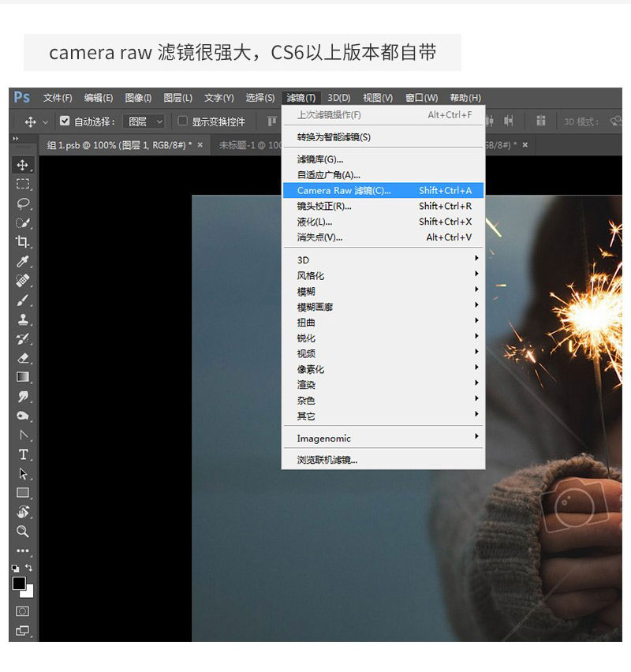Select the Path Selection tool
This screenshot has width=631, height=672.
click(x=23, y=473)
